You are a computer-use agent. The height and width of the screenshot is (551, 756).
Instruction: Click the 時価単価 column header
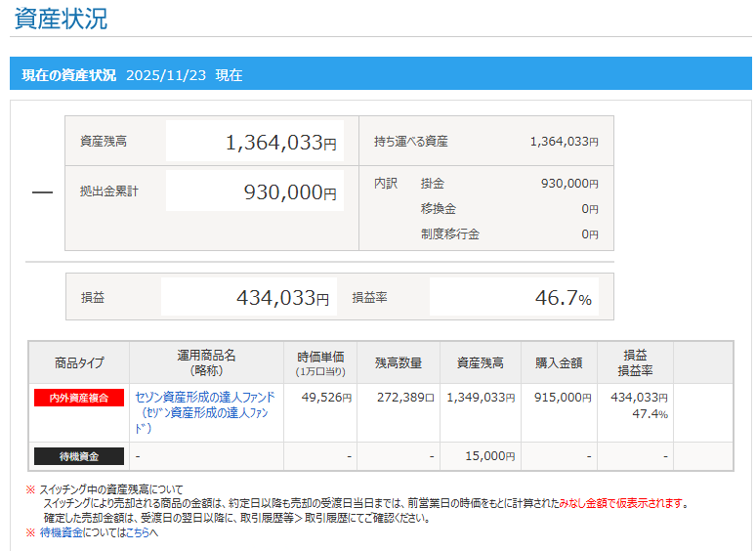point(321,362)
